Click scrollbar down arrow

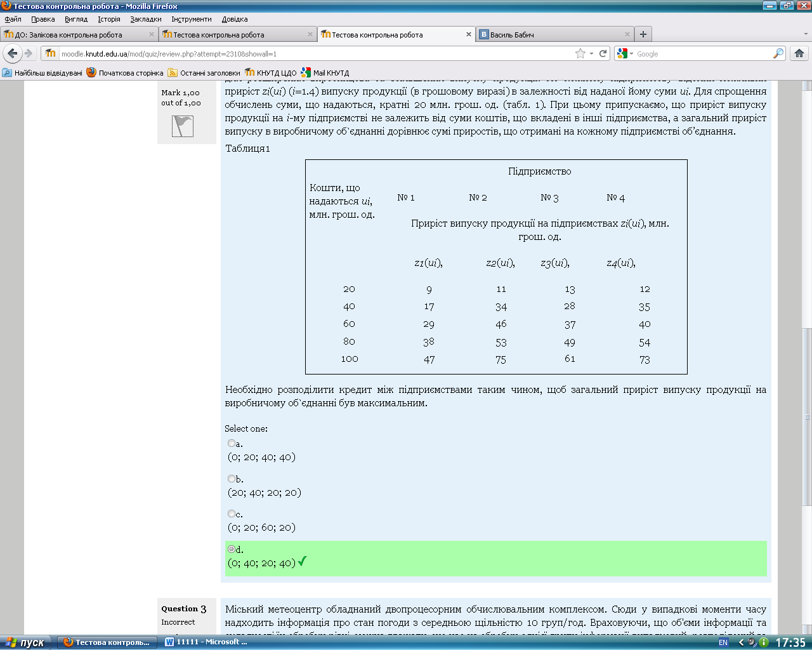coord(807,628)
